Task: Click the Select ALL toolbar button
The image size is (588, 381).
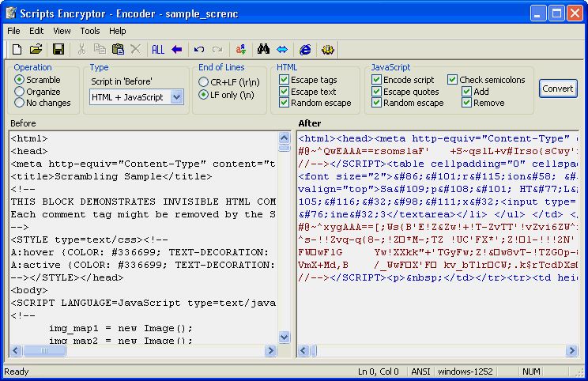Action: pyautogui.click(x=158, y=50)
